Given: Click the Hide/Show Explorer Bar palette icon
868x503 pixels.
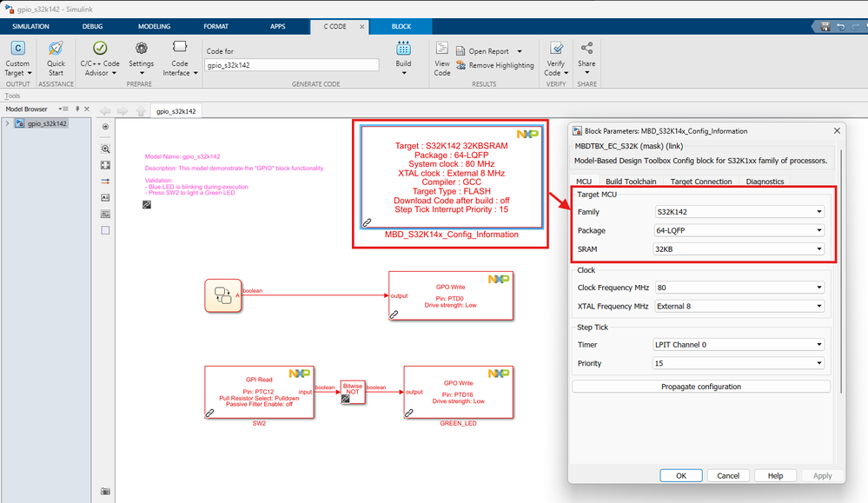Looking at the screenshot, I should click(x=105, y=127).
